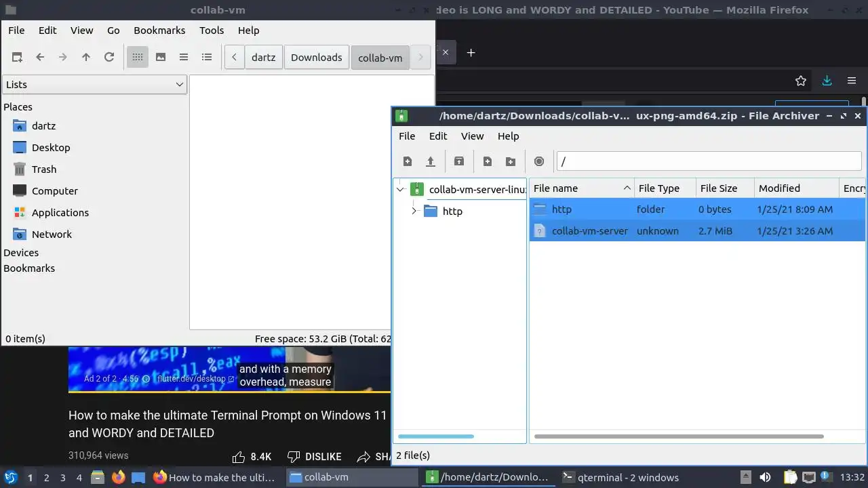Image resolution: width=868 pixels, height=488 pixels.
Task: Open the Bookmarks menu
Action: 159,30
